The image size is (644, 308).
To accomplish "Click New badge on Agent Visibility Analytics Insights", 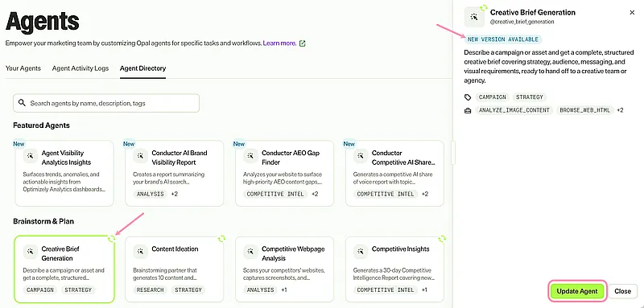I will tap(19, 144).
